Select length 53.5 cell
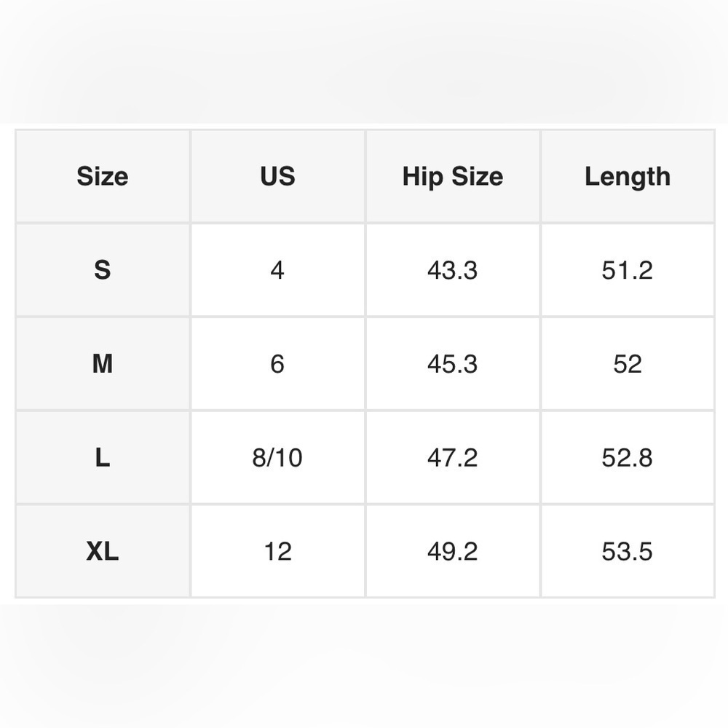728x728 pixels. pos(628,551)
